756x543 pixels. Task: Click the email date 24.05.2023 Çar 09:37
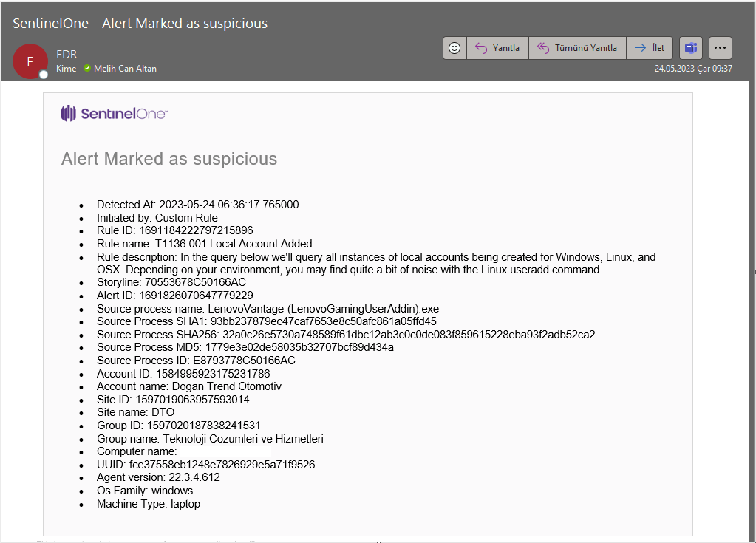click(693, 69)
